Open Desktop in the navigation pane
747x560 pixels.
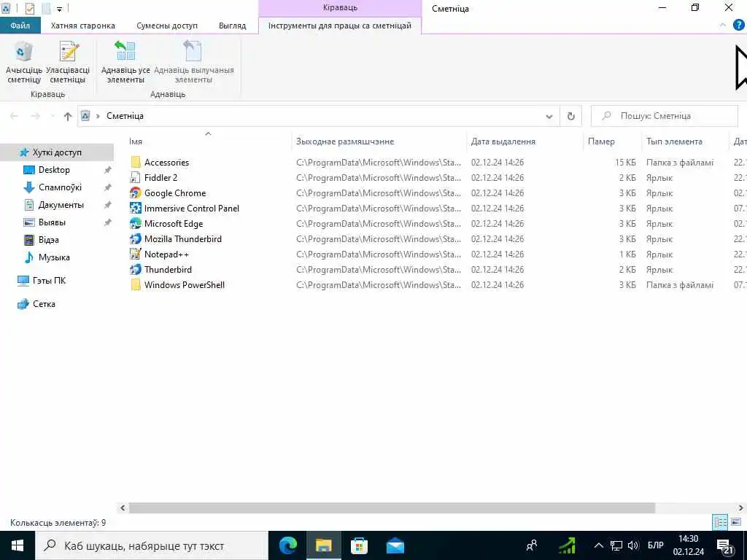pyautogui.click(x=54, y=170)
